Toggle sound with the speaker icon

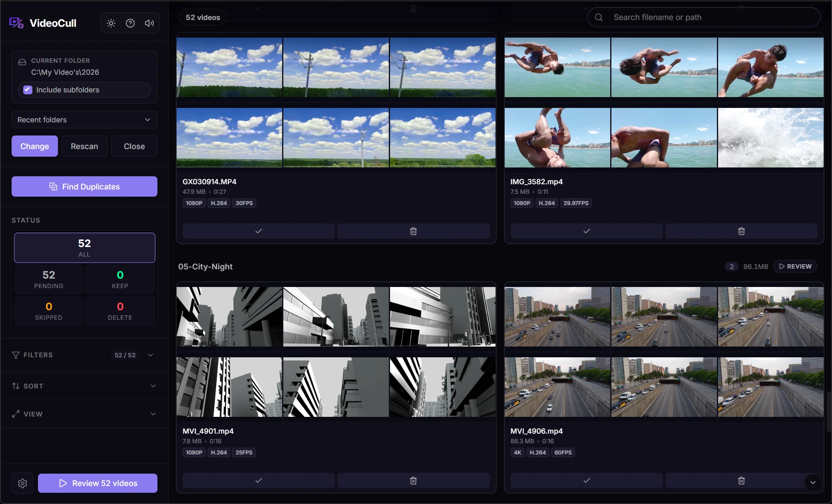click(x=149, y=23)
